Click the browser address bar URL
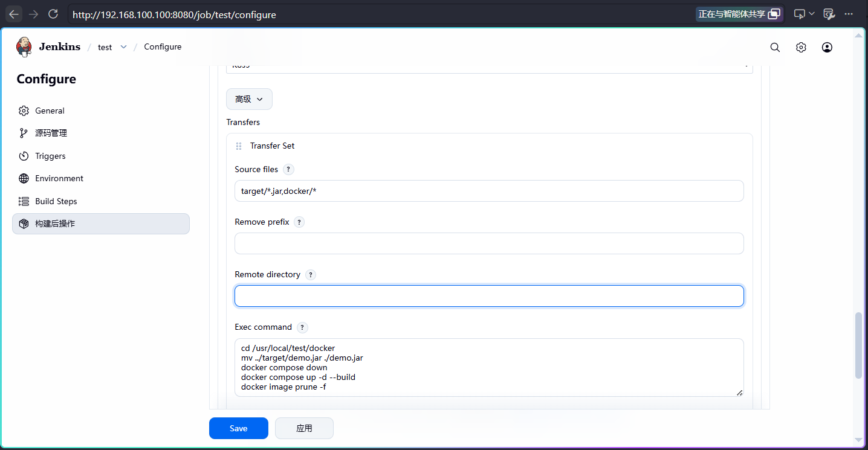The image size is (868, 450). pos(174,14)
